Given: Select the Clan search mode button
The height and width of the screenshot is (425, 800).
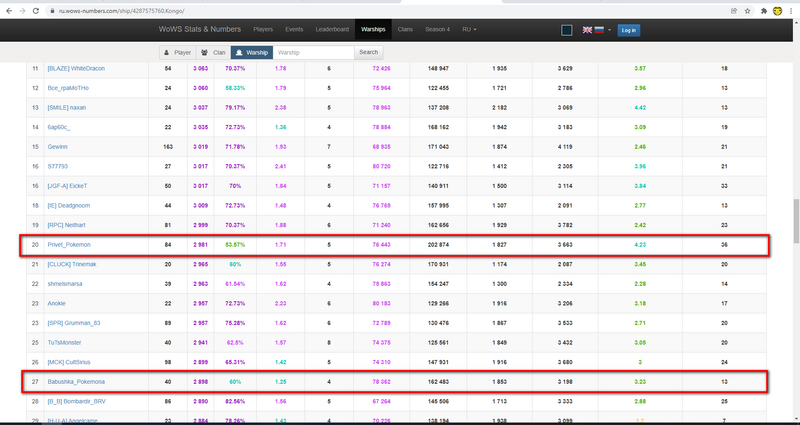Looking at the screenshot, I should [x=212, y=52].
